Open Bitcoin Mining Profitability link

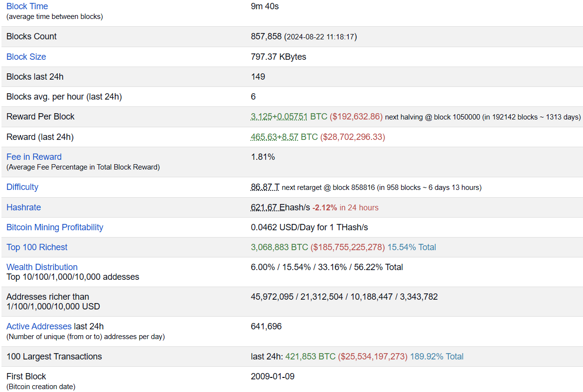pyautogui.click(x=54, y=227)
